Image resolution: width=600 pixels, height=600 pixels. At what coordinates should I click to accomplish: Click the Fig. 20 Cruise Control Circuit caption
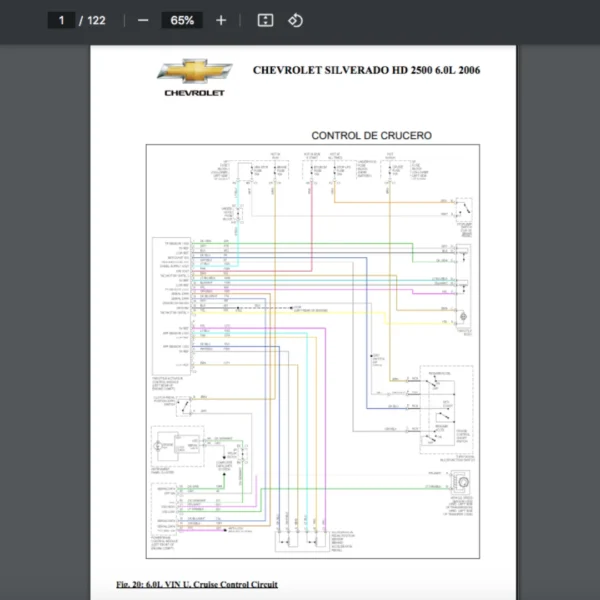tap(197, 584)
